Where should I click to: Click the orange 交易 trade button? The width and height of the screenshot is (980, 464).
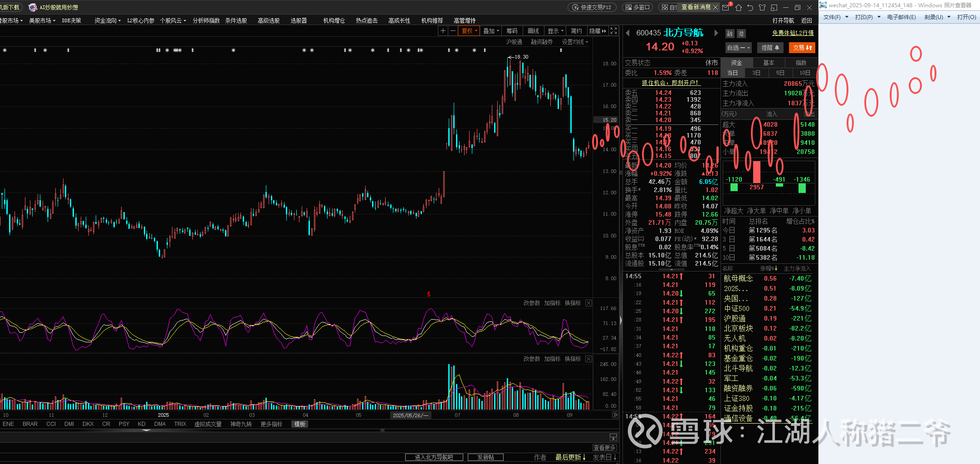click(x=802, y=48)
